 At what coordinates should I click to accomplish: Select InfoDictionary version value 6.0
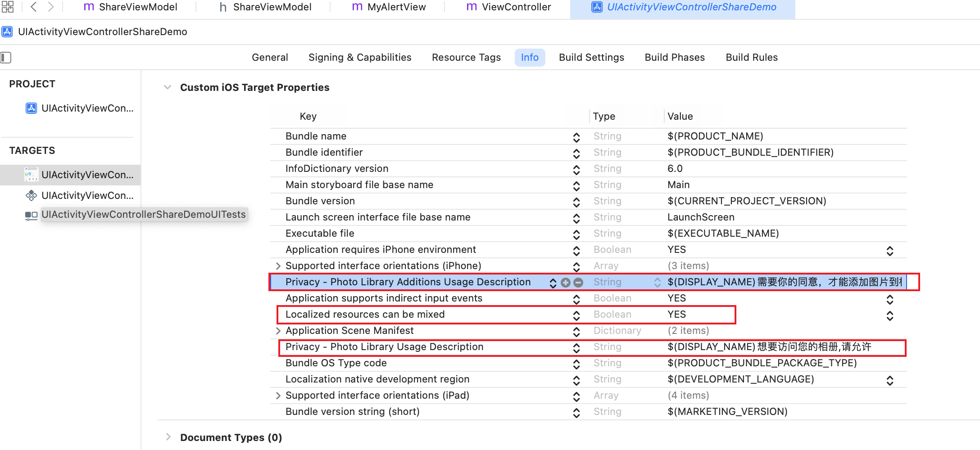[x=675, y=169]
